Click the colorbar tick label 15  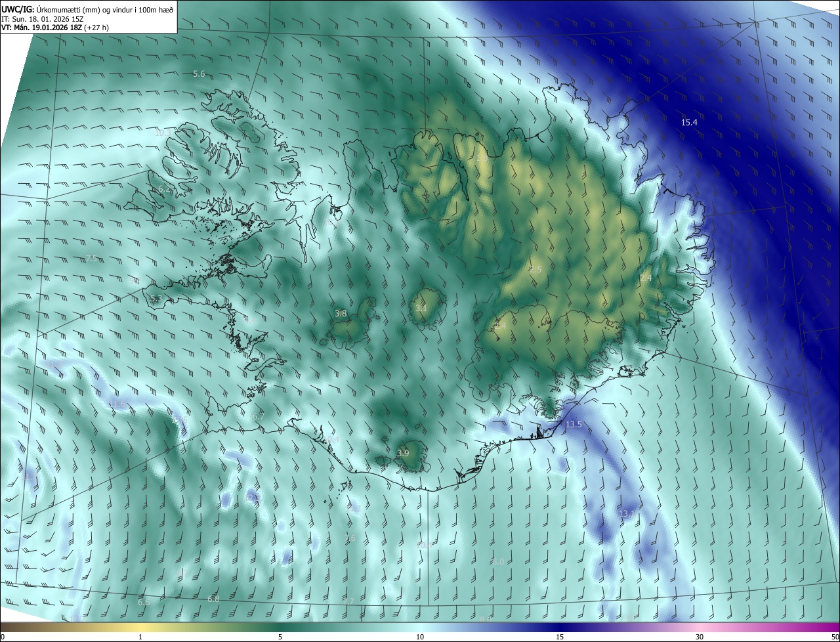point(560,637)
